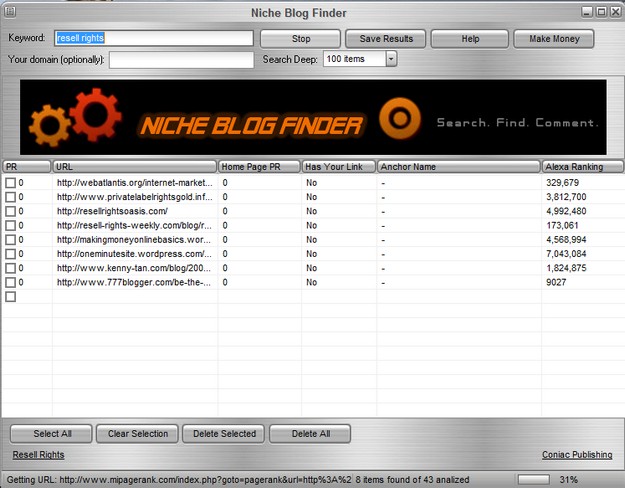Select the http://resellrightsoasis.com/ URL cell
This screenshot has height=488, width=625.
pyautogui.click(x=112, y=211)
